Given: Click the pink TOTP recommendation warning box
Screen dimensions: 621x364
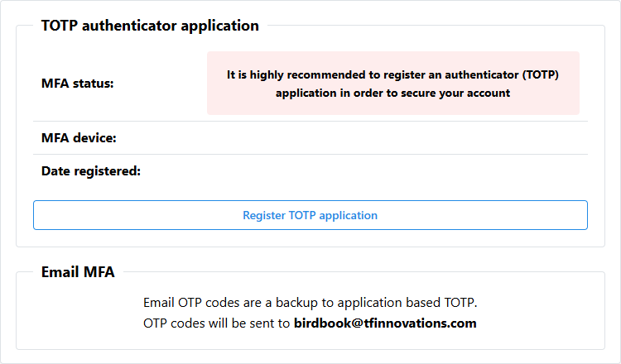Looking at the screenshot, I should tap(392, 84).
